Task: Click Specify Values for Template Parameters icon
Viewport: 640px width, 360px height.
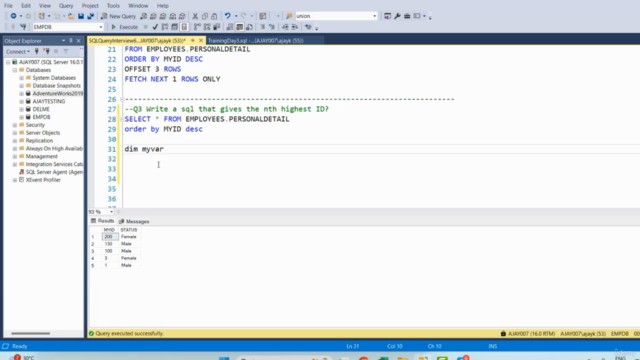Action: tap(308, 27)
